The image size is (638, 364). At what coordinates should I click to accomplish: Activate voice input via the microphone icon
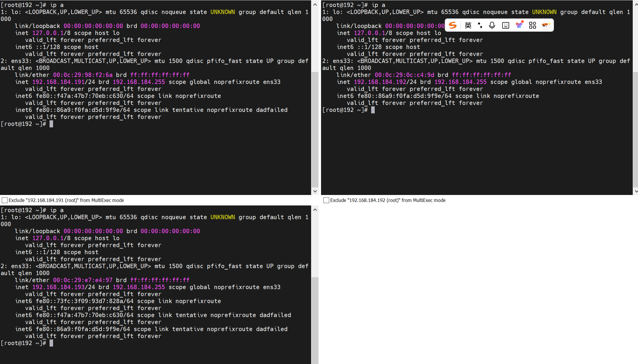coord(492,25)
